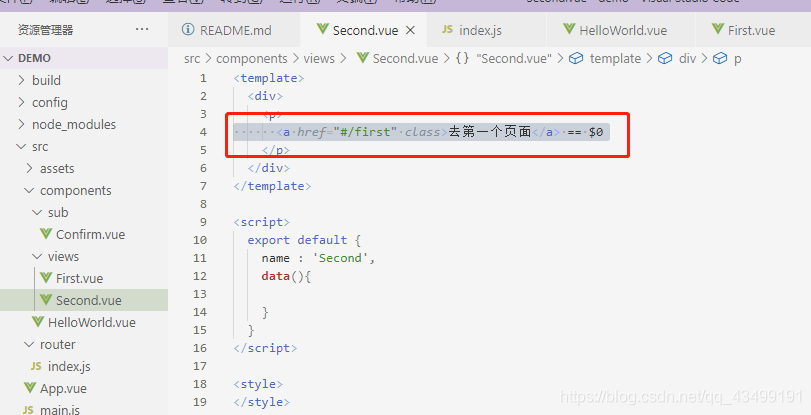
Task: Click the opening style tag on line 18
Action: 258,384
